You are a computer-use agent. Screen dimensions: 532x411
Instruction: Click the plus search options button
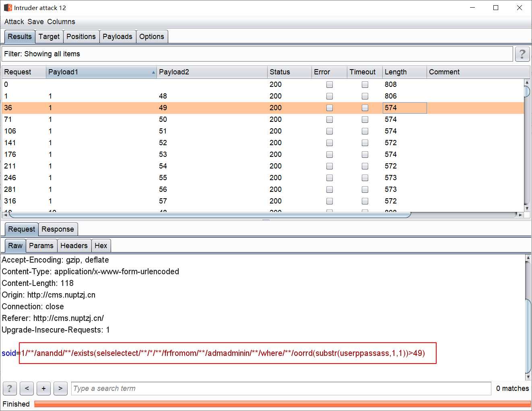pyautogui.click(x=43, y=388)
